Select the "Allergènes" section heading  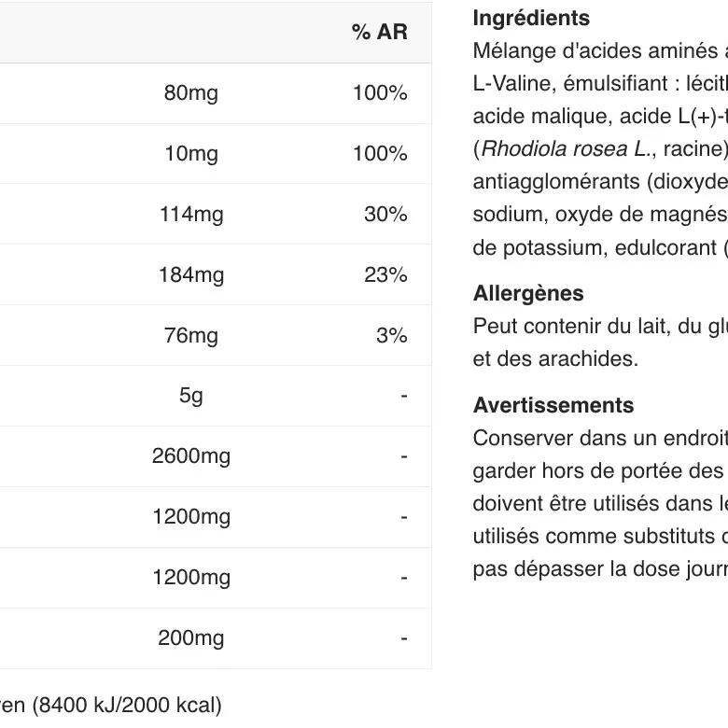(528, 293)
